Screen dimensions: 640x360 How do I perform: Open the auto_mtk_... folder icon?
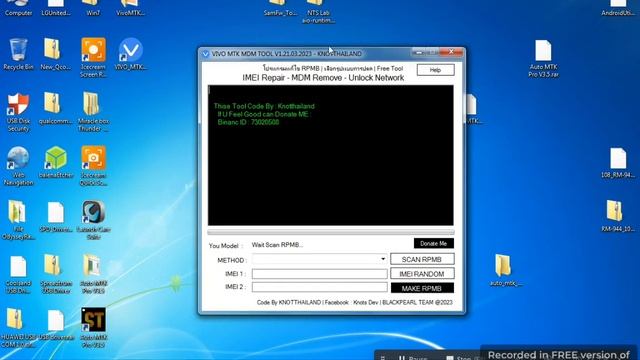pyautogui.click(x=503, y=266)
